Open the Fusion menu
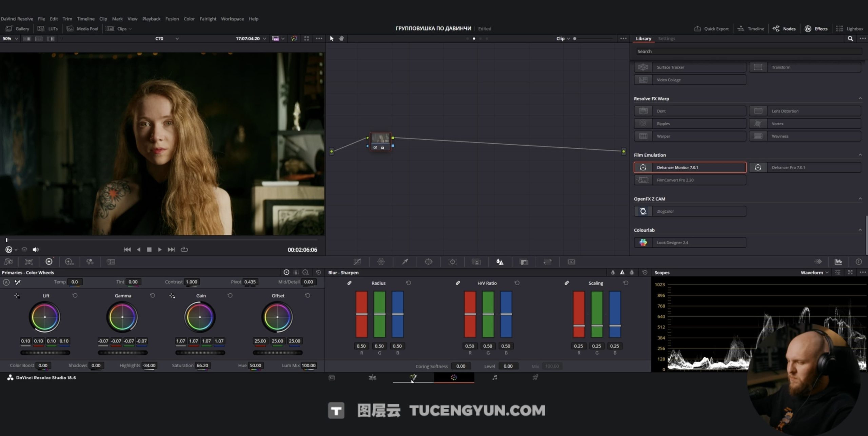 coord(172,19)
